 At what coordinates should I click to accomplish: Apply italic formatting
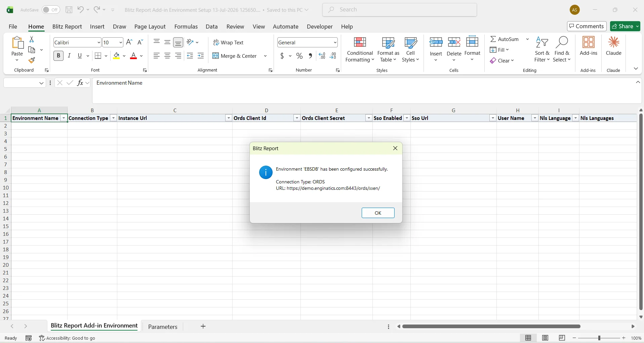pyautogui.click(x=69, y=56)
